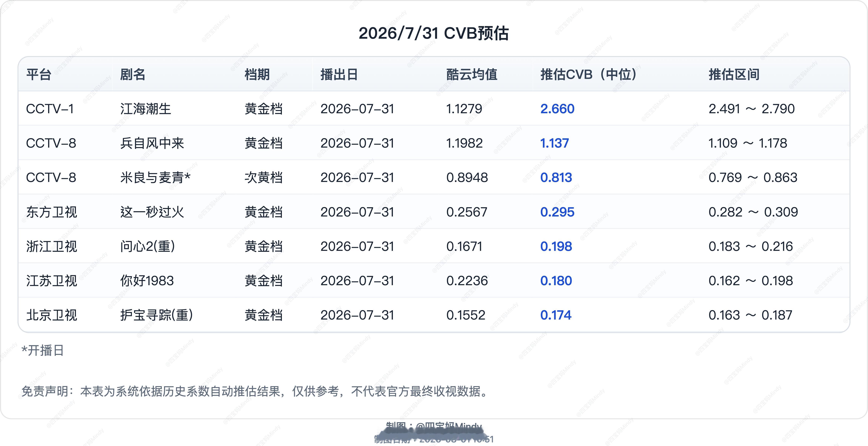This screenshot has width=868, height=446.
Task: Click the air date in the 护宝寻踪 row
Action: click(x=357, y=315)
